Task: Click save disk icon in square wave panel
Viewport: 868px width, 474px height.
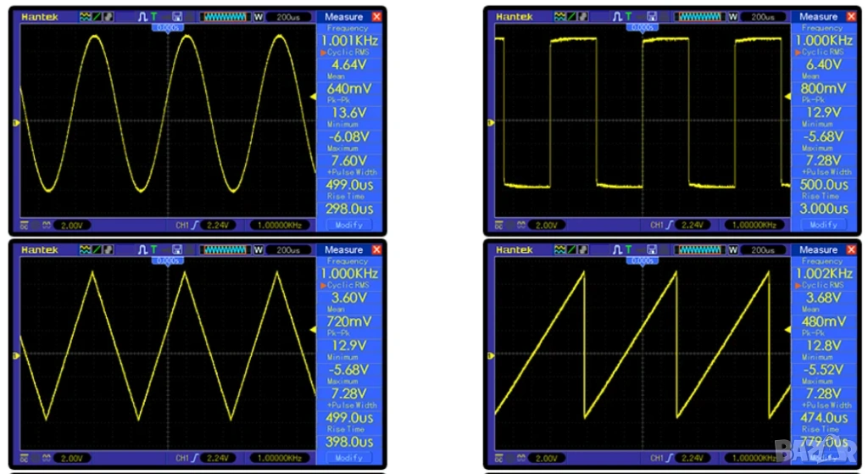Action: [x=652, y=17]
